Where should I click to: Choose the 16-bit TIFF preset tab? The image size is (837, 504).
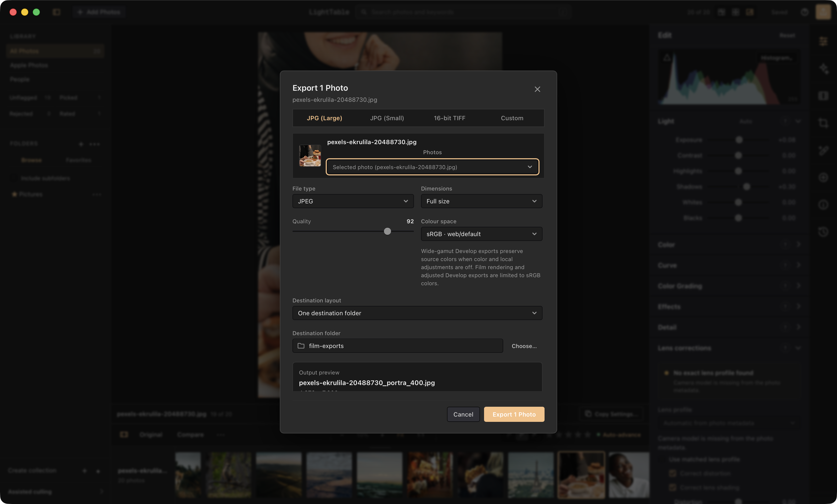click(x=450, y=118)
